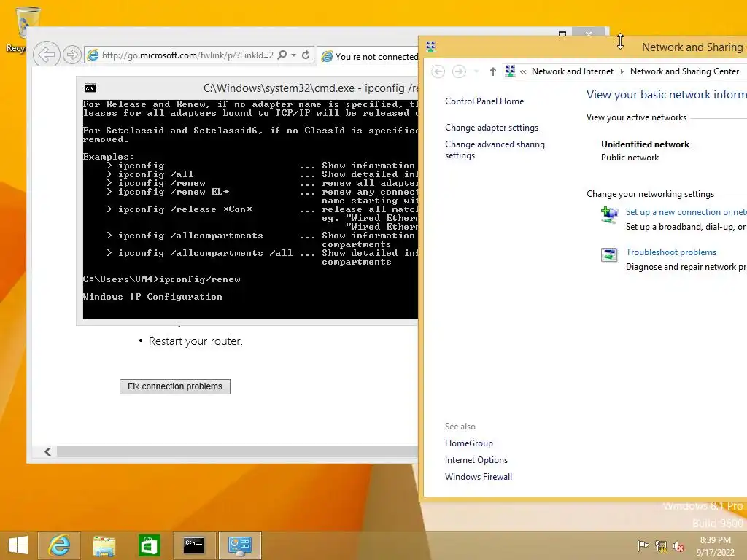Expand arrow after Network and Internet breadcrumb
Viewport: 747px width, 560px height.
tap(622, 71)
